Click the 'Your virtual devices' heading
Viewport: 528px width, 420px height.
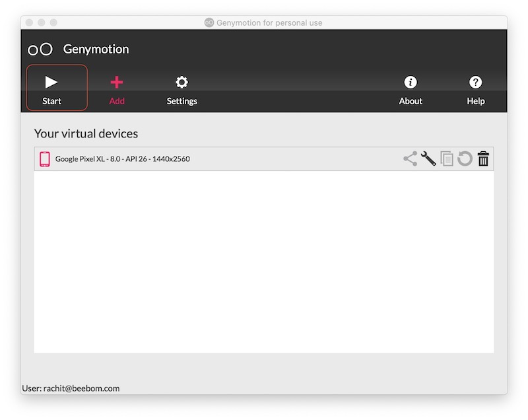86,133
